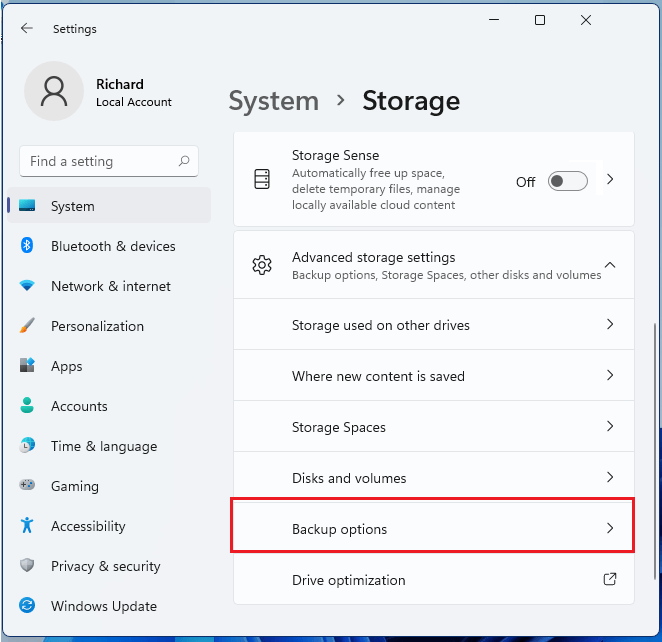Select Time & language in sidebar

[104, 446]
